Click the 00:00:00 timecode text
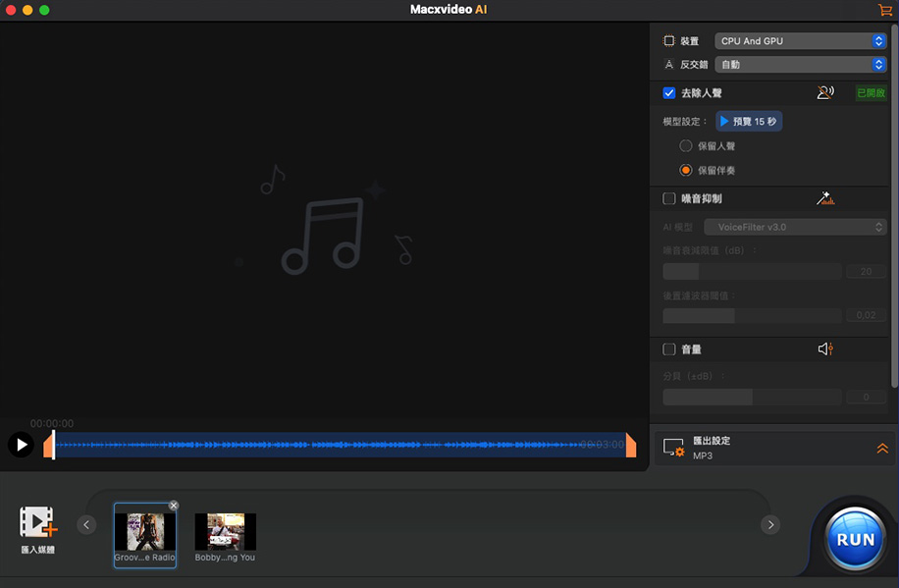899x588 pixels. pos(52,423)
